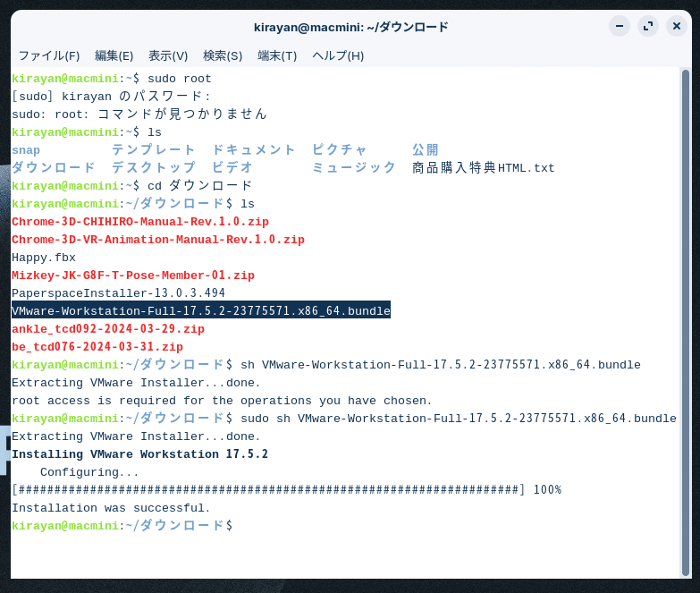
Task: Click 商品購入特典HTML.txt filename
Action: pyautogui.click(x=483, y=168)
